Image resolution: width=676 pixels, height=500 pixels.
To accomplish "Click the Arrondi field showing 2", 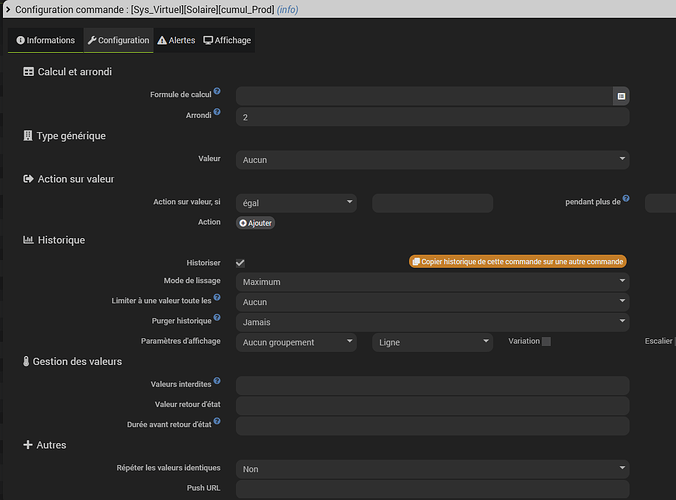I will pyautogui.click(x=432, y=117).
